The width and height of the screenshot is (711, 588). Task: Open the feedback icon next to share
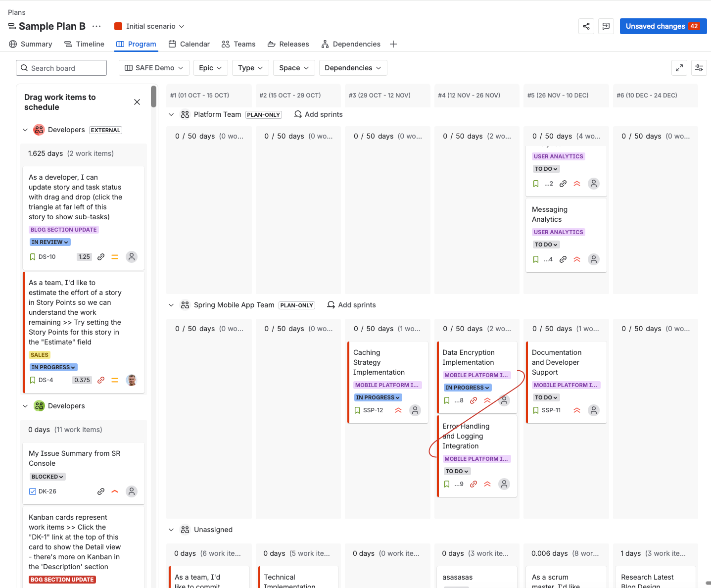click(606, 26)
